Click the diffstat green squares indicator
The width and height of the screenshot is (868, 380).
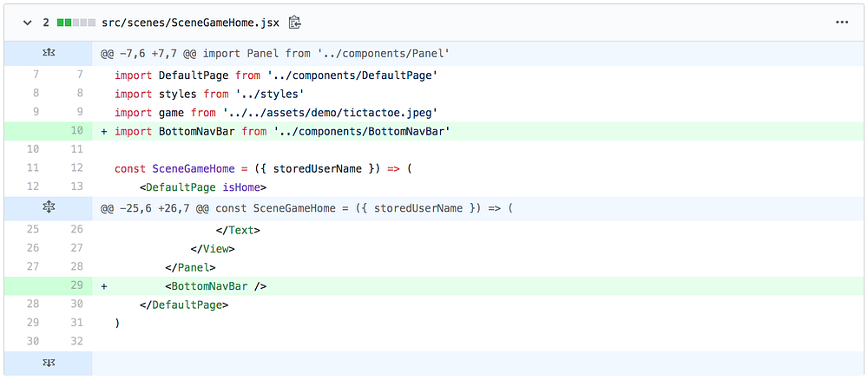77,23
